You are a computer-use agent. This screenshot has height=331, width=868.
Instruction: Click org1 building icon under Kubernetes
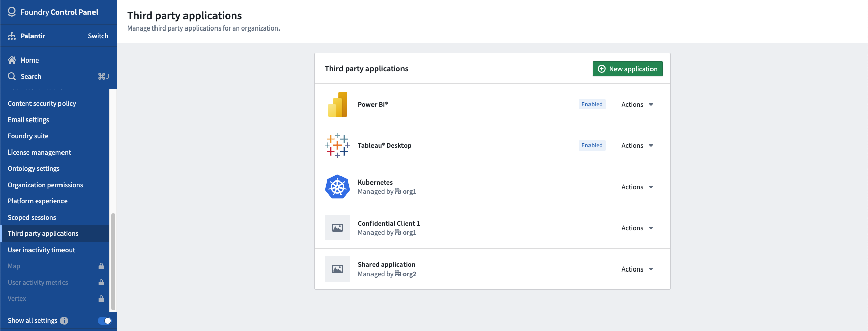(x=398, y=191)
